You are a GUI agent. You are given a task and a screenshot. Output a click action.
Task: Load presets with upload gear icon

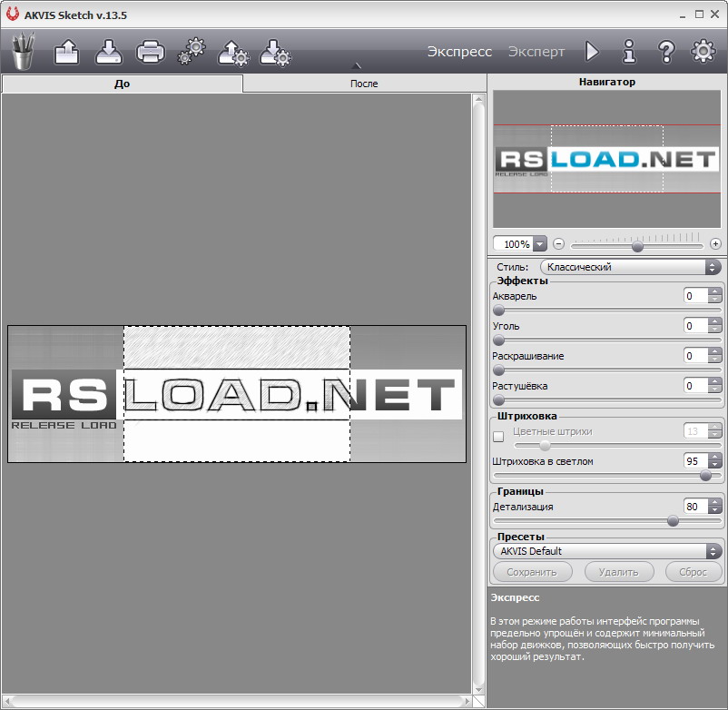(x=233, y=52)
